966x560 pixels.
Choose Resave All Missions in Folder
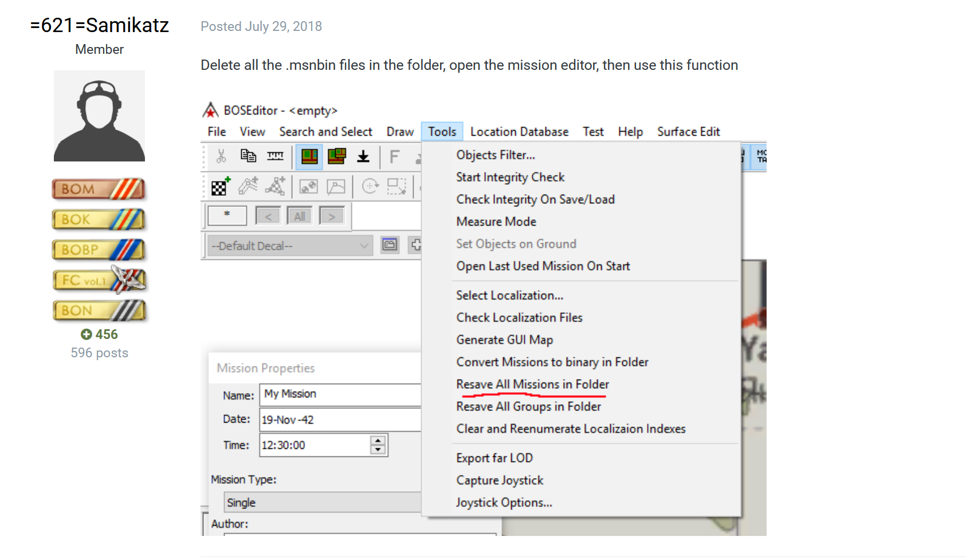(532, 384)
